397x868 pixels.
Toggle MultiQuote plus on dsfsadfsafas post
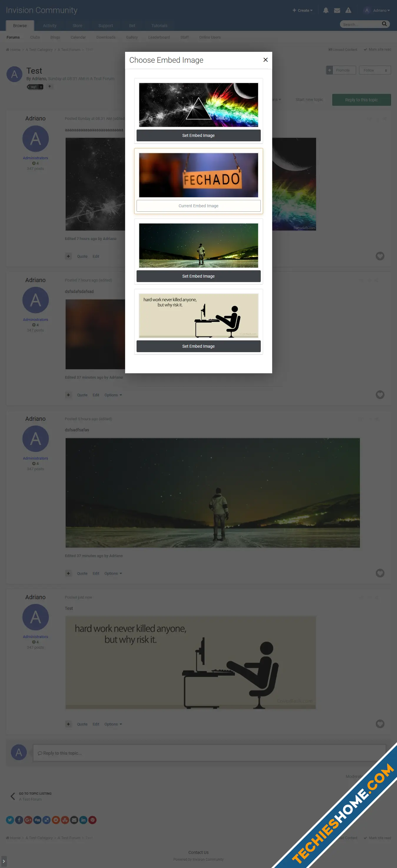68,573
